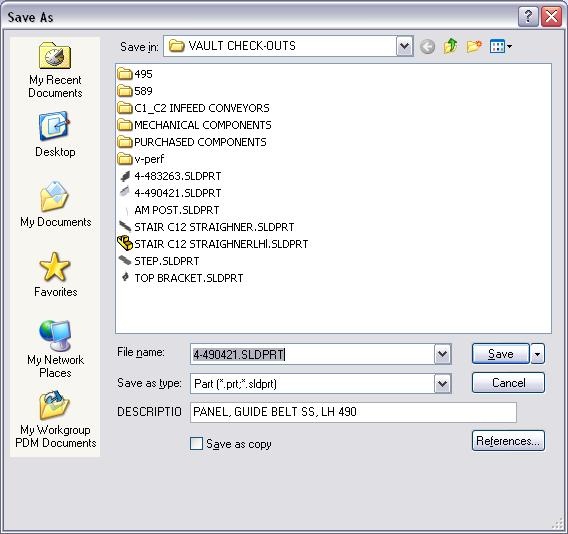Click the Help question mark button
This screenshot has width=568, height=534.
coord(528,16)
